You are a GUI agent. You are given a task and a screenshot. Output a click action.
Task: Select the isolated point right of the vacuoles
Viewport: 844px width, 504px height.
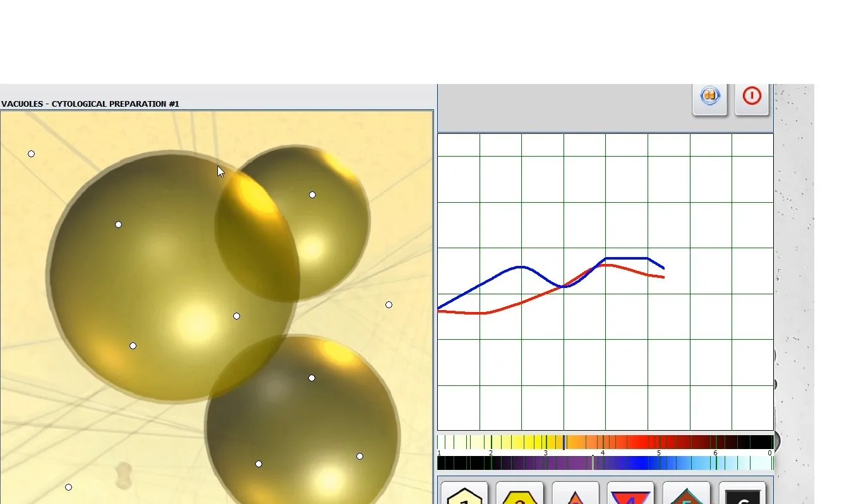point(389,305)
